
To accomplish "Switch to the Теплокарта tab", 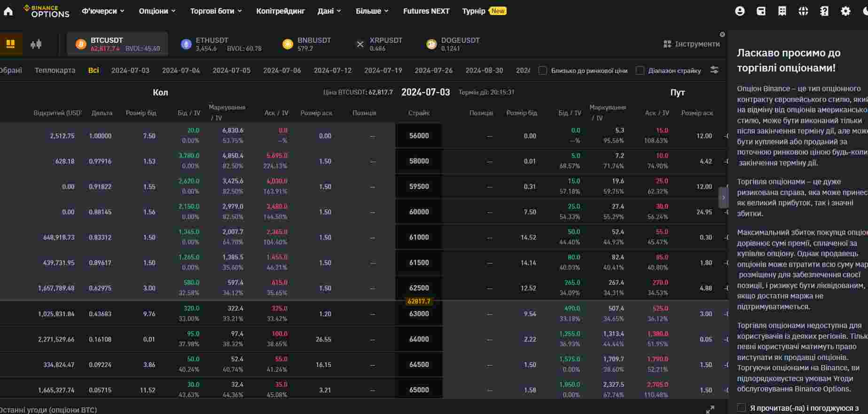I will (x=55, y=70).
